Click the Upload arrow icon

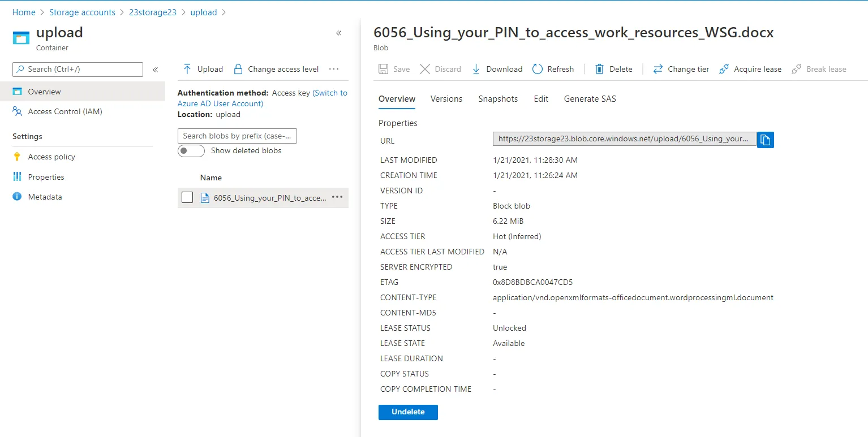click(187, 69)
